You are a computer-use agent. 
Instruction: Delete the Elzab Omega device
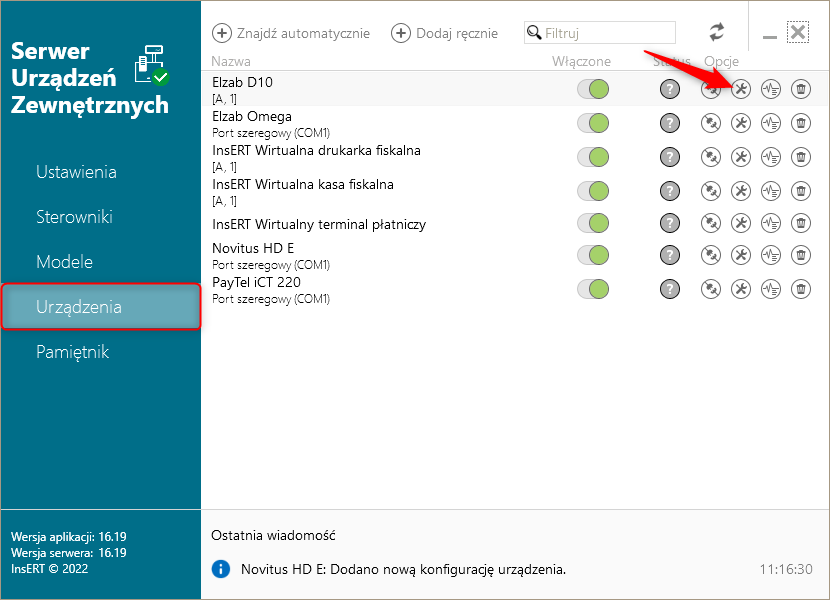pyautogui.click(x=801, y=123)
